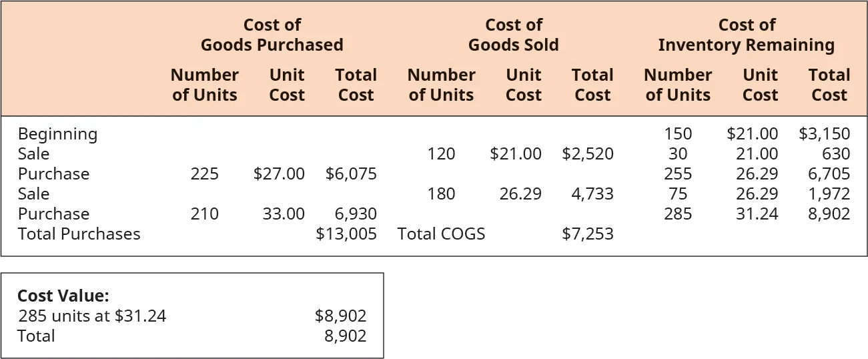Screen dimensions: 868x359
Task: Click the "Total Purchases" row label
Action: point(79,234)
